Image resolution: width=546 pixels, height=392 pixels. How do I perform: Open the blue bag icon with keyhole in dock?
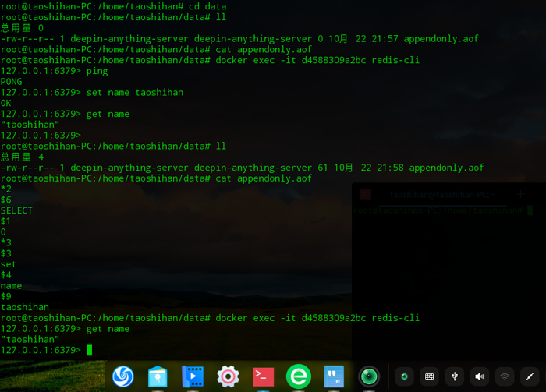158,376
